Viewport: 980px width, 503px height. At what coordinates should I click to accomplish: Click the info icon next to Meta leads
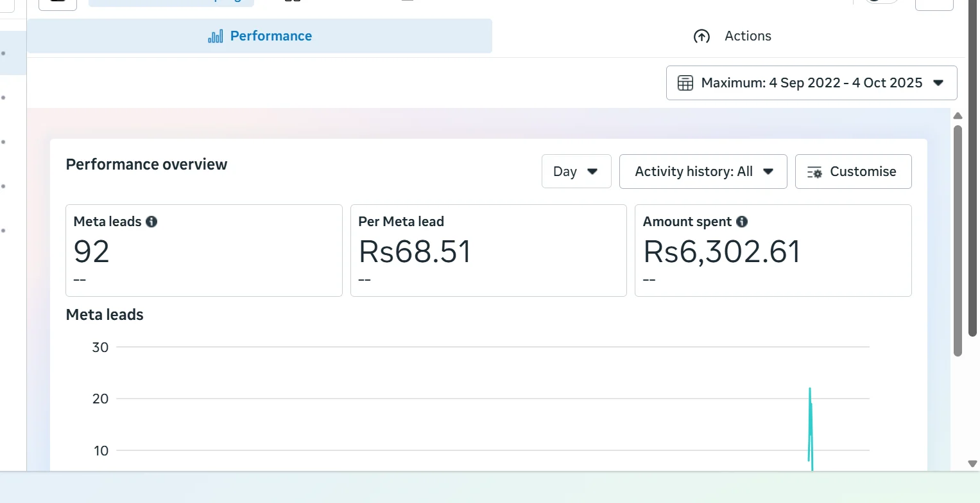coord(151,222)
